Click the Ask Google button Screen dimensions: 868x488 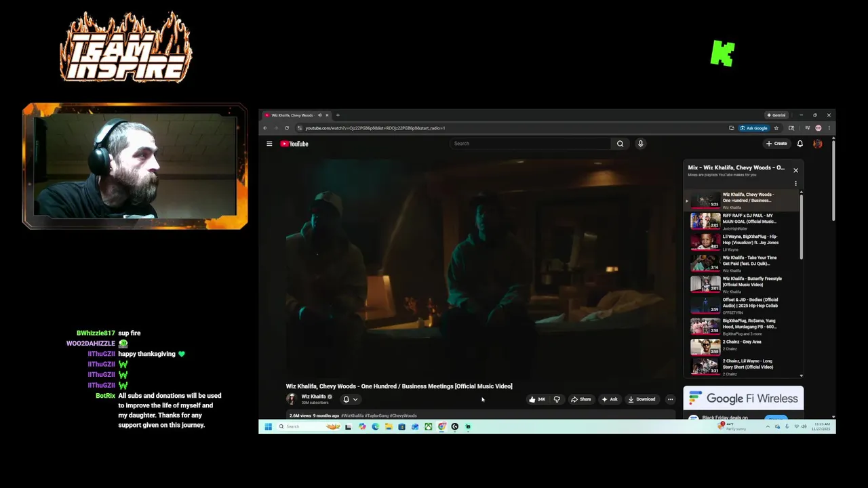tap(754, 128)
